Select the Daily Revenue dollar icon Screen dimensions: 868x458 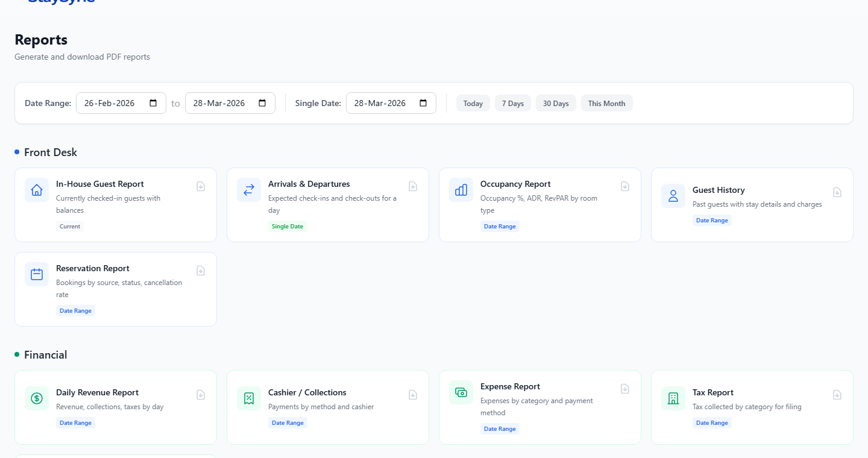37,398
